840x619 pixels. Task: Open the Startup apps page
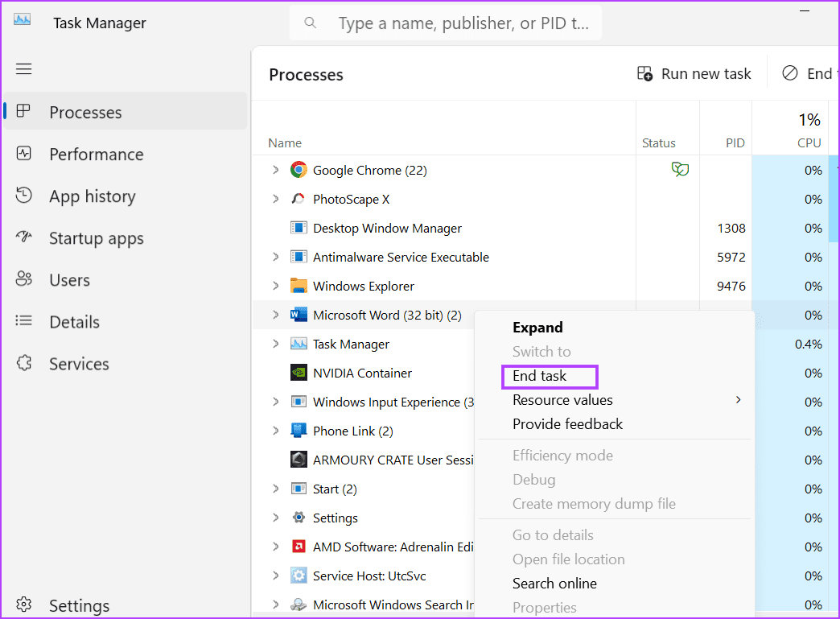click(126, 238)
